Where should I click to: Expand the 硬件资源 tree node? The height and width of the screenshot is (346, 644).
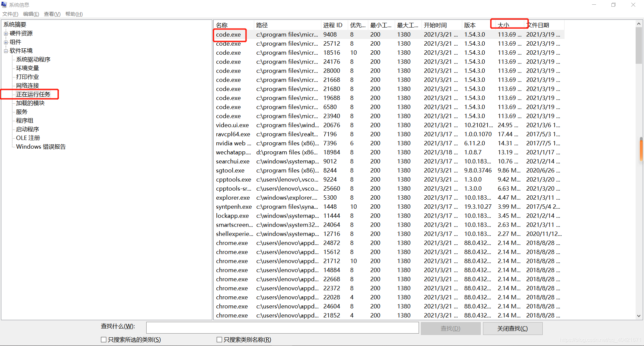(x=6, y=33)
